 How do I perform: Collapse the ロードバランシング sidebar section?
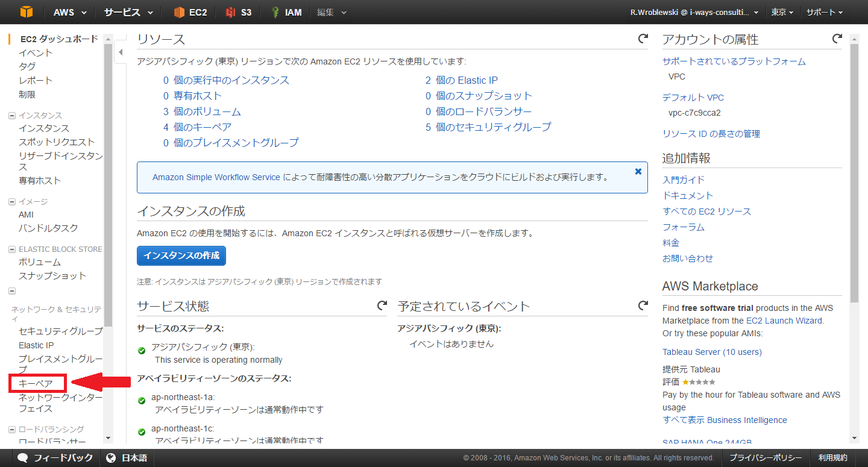click(12, 430)
